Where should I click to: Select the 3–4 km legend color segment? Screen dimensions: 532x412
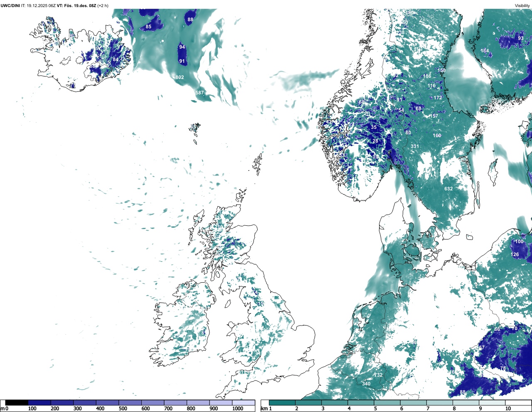pyautogui.click(x=335, y=402)
